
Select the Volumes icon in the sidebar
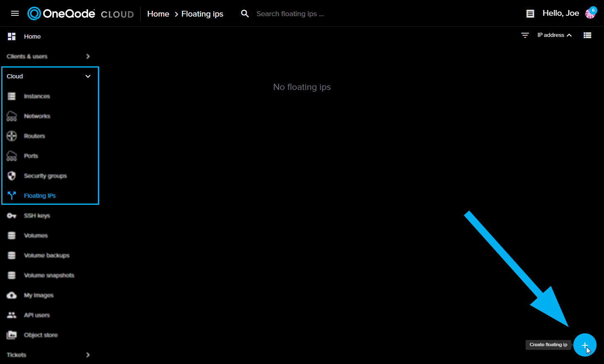click(11, 235)
